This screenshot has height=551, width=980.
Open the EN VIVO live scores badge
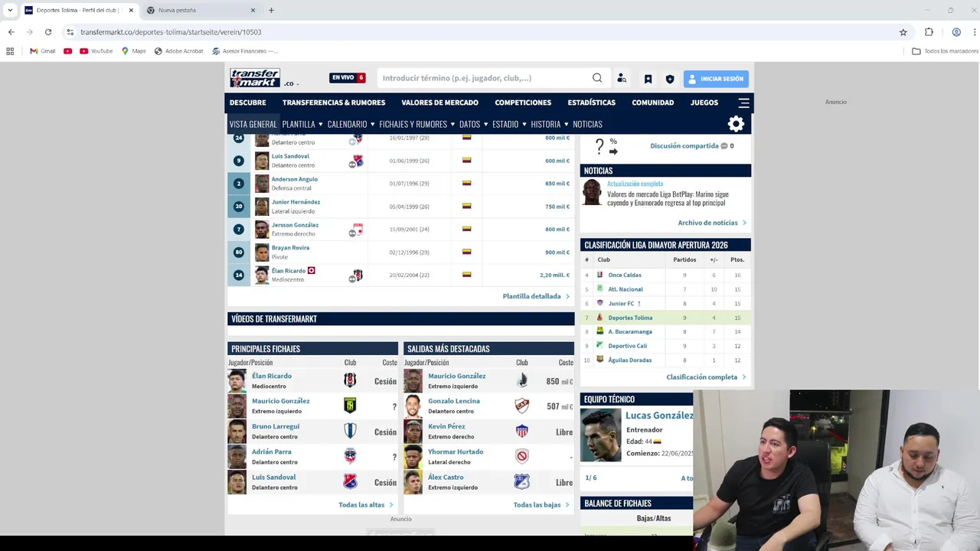(348, 78)
